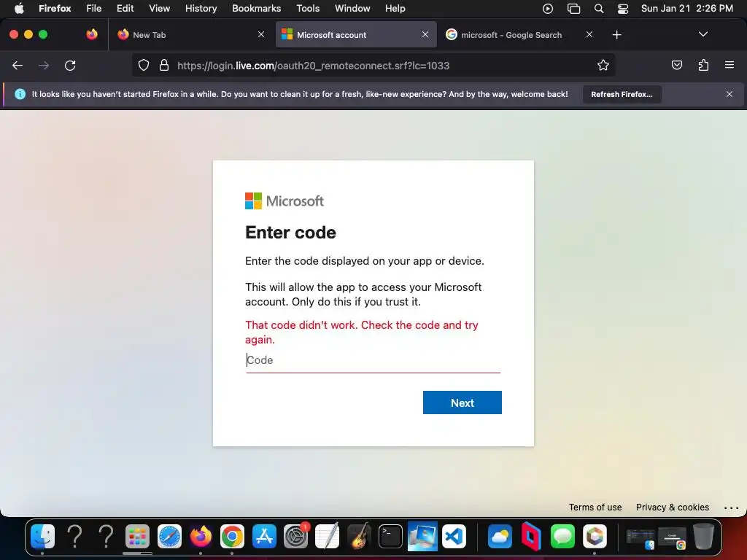This screenshot has height=560, width=747.
Task: Open Launchpad from the Dock
Action: click(137, 536)
